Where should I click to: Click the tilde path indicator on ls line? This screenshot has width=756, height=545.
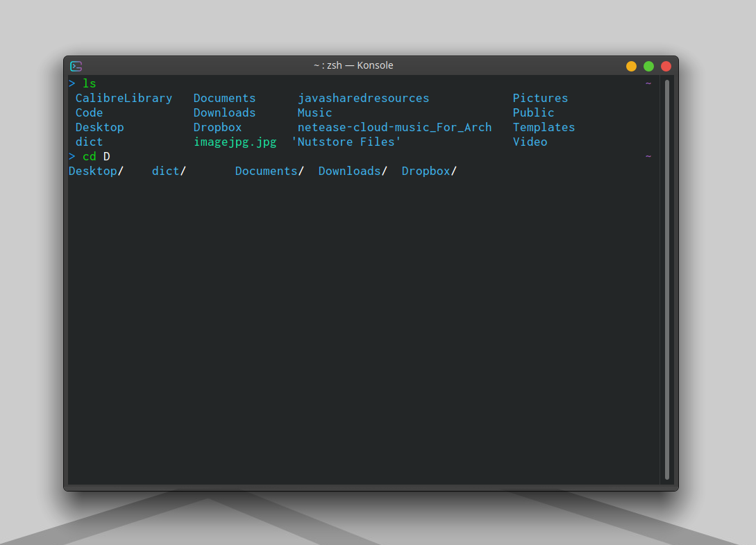(648, 83)
